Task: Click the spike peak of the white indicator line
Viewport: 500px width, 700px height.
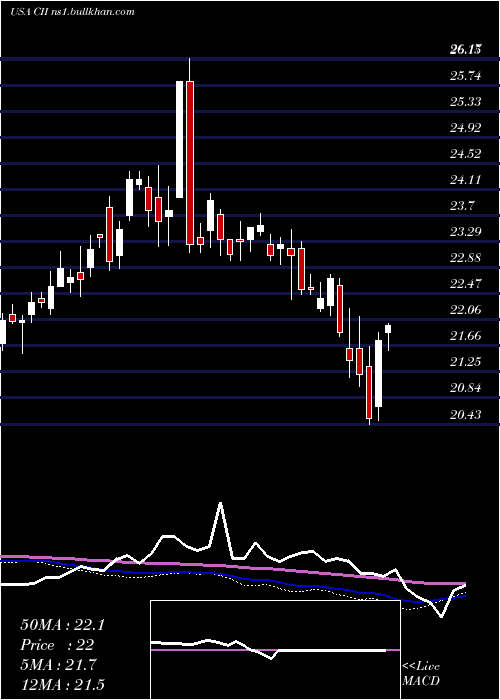Action: 221,504
